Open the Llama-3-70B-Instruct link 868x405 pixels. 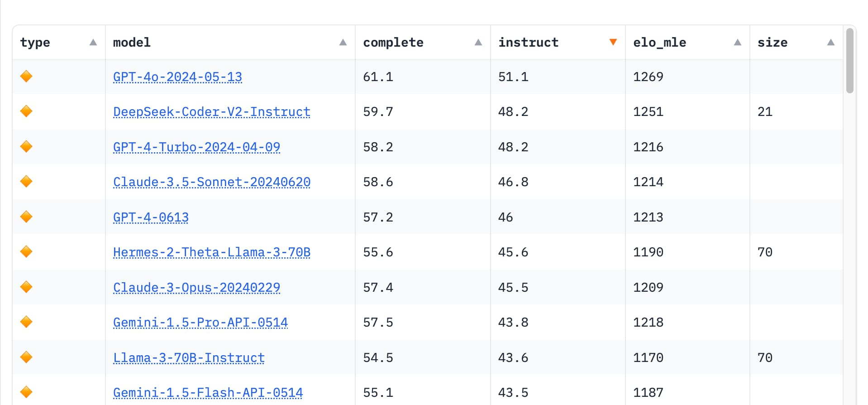click(x=189, y=358)
